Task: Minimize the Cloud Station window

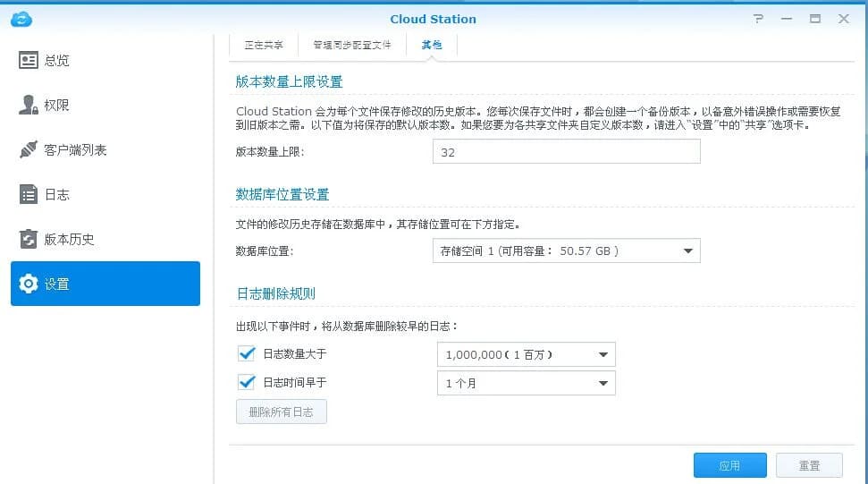Action: pyautogui.click(x=787, y=19)
